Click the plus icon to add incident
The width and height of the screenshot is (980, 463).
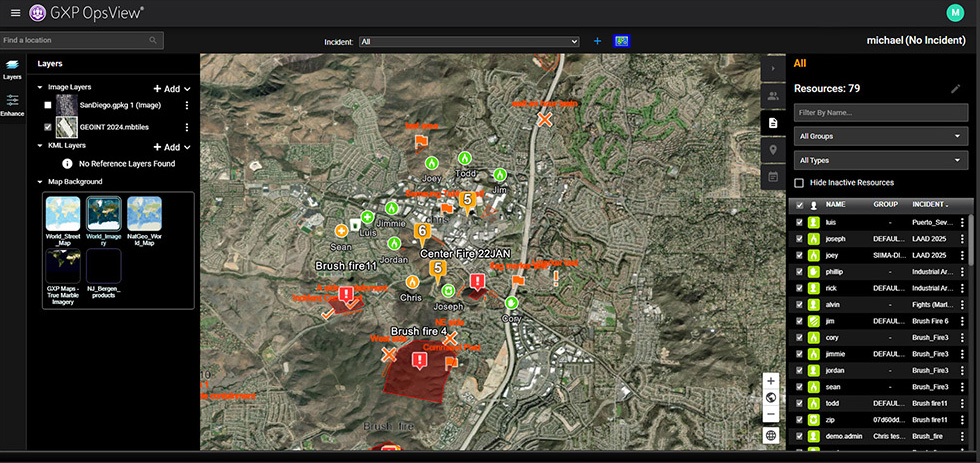click(597, 41)
